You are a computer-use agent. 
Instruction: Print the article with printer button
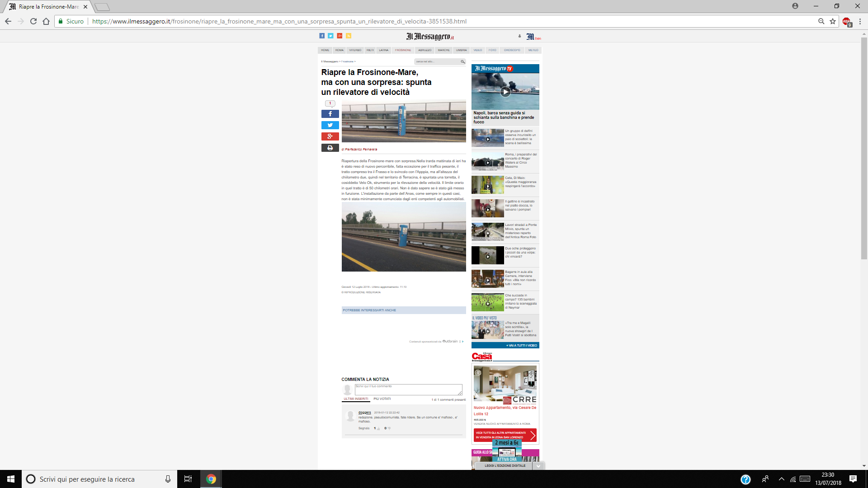pos(330,148)
